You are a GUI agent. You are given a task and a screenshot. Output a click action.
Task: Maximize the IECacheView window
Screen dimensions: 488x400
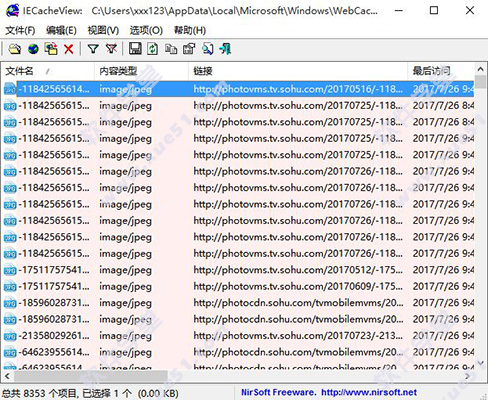434,11
